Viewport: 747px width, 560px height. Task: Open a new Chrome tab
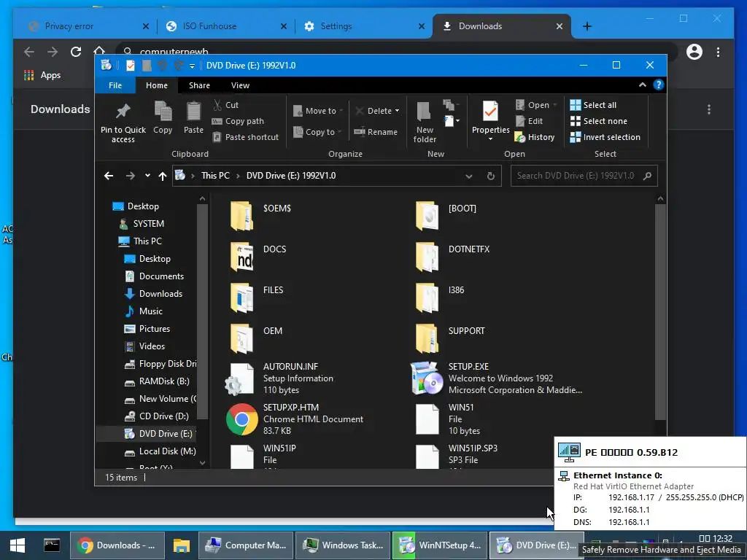coord(587,26)
